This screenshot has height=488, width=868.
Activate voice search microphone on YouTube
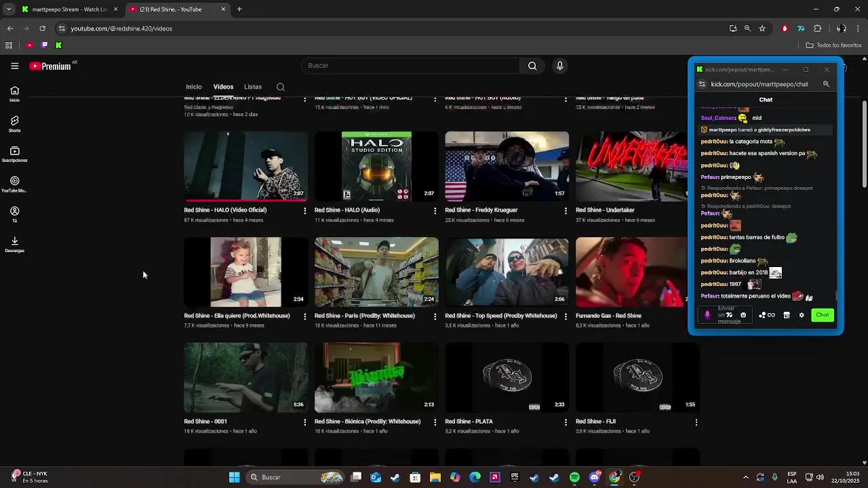click(x=559, y=66)
